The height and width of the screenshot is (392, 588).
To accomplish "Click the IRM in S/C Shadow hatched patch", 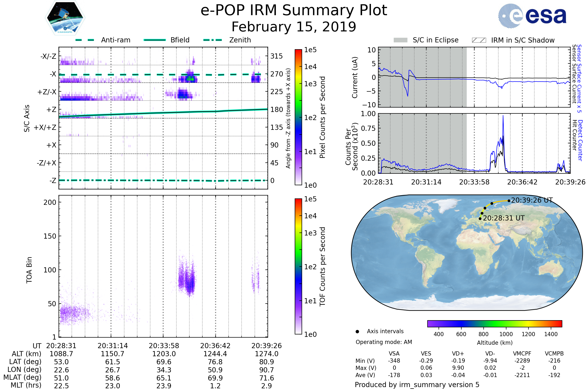I will coord(479,40).
